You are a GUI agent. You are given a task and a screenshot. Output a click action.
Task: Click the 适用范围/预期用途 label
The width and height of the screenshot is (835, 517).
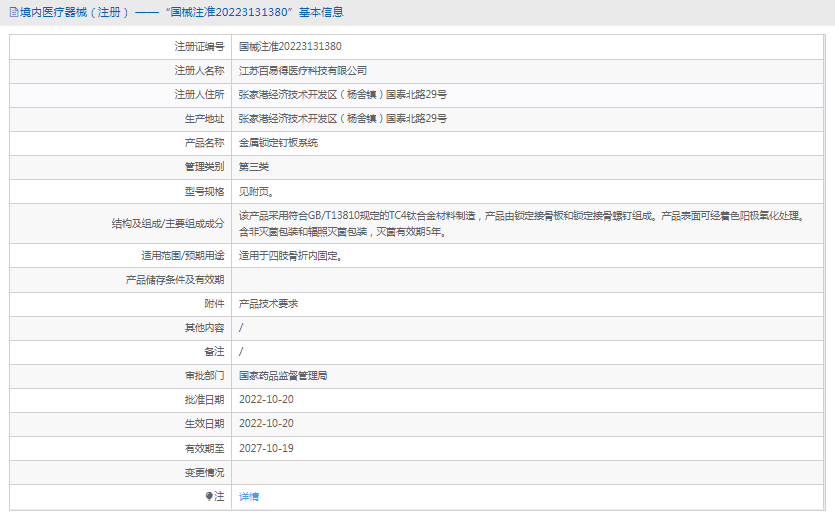(x=183, y=256)
